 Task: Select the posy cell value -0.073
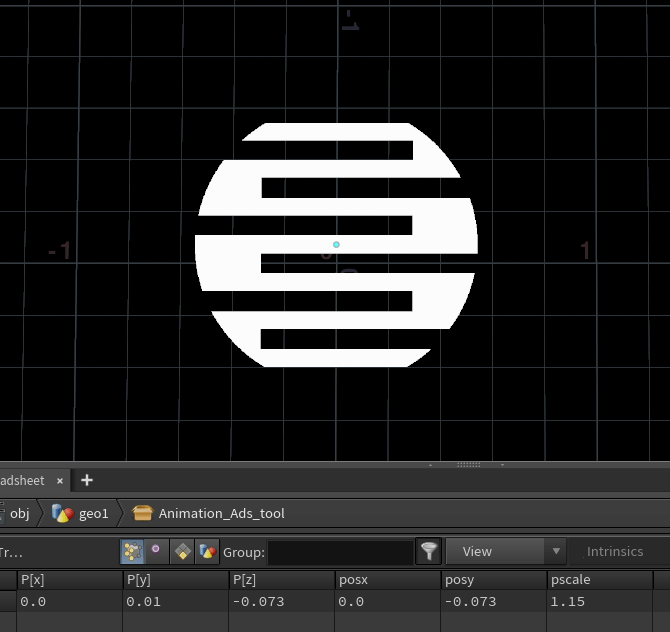tap(494, 601)
